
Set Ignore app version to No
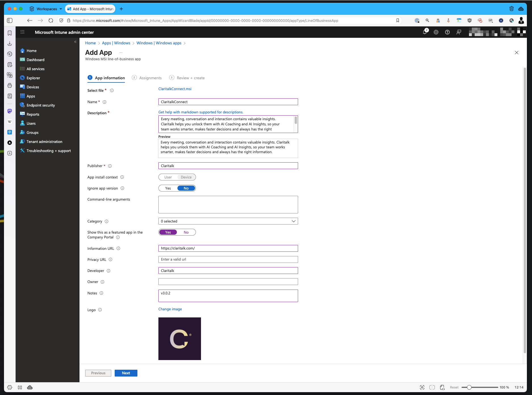tap(186, 188)
